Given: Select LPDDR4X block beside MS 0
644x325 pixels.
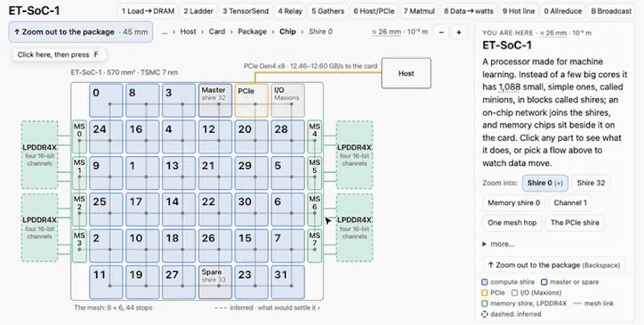Looking at the screenshot, I should click(x=39, y=154).
